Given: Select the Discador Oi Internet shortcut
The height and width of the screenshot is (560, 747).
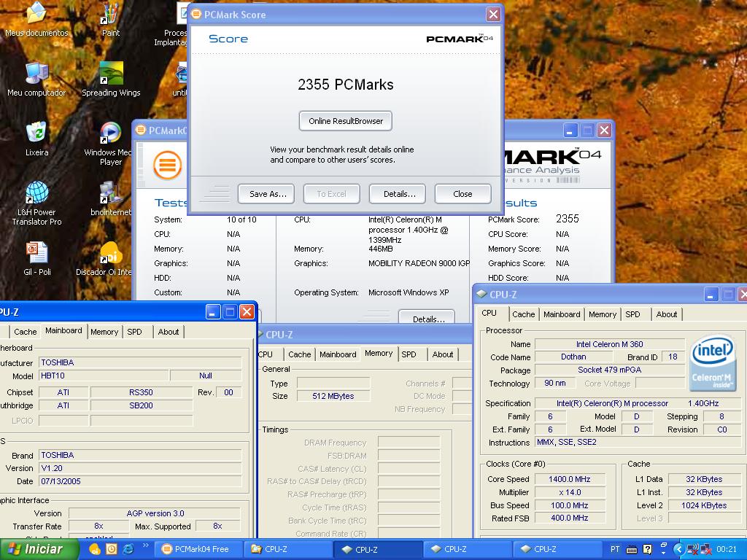Looking at the screenshot, I should click(x=104, y=259).
